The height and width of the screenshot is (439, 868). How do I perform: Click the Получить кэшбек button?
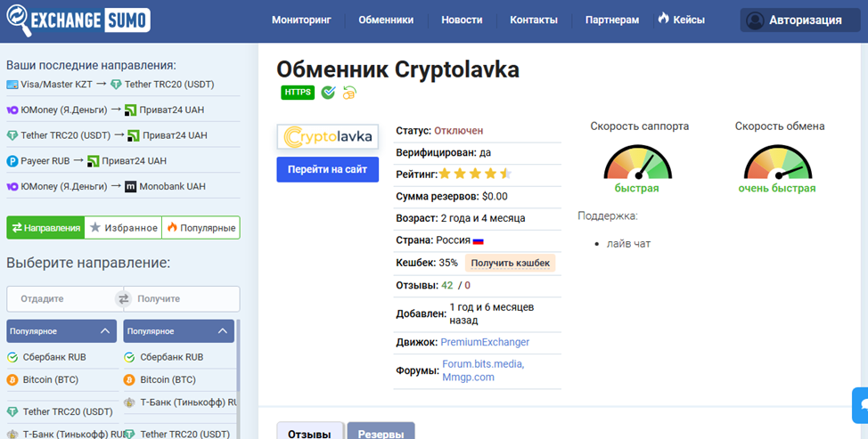click(510, 264)
